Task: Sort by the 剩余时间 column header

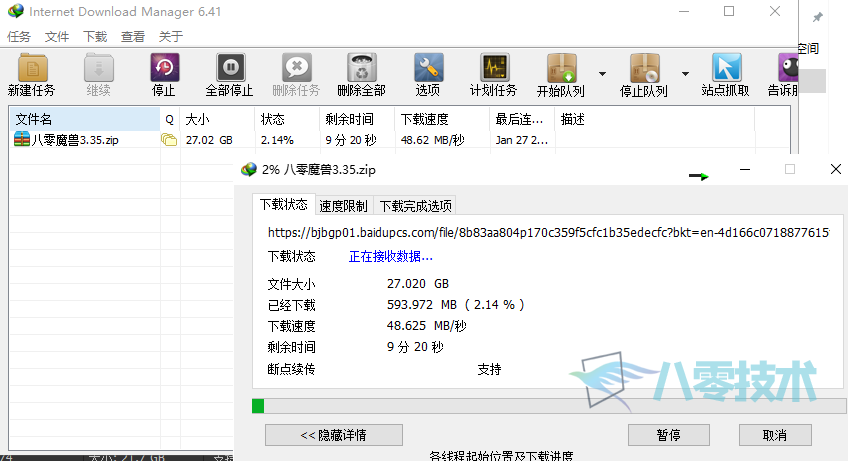Action: pyautogui.click(x=357, y=119)
